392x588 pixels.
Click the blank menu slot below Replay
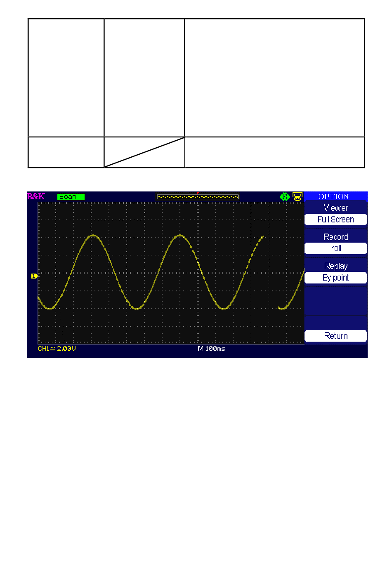point(335,301)
